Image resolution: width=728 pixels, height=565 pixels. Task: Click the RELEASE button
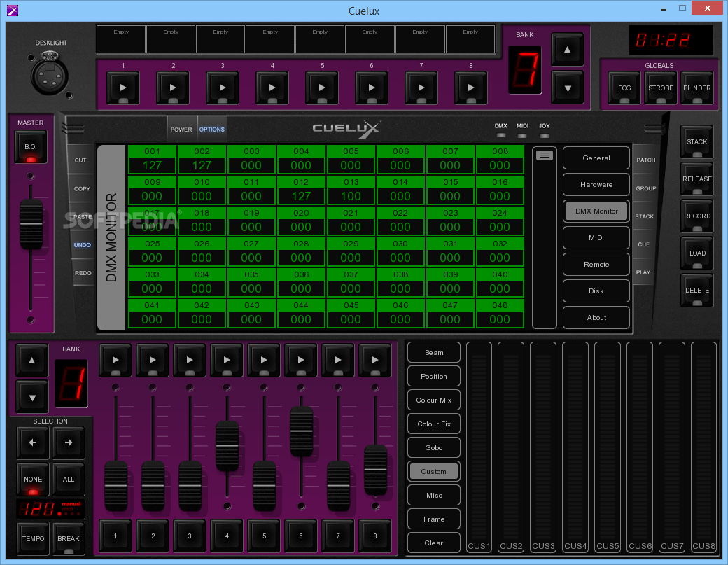point(697,179)
